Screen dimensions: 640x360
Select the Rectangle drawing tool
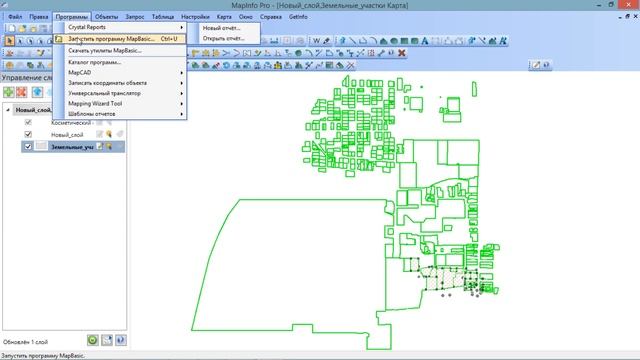pos(404,40)
